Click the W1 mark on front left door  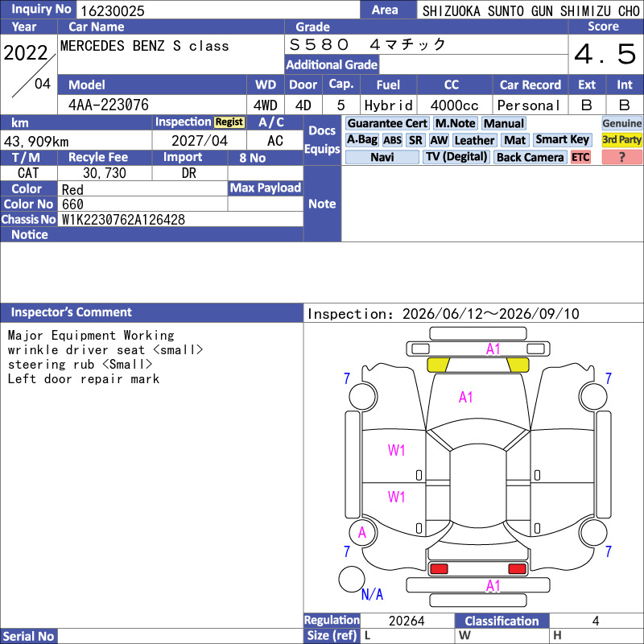[x=396, y=450]
